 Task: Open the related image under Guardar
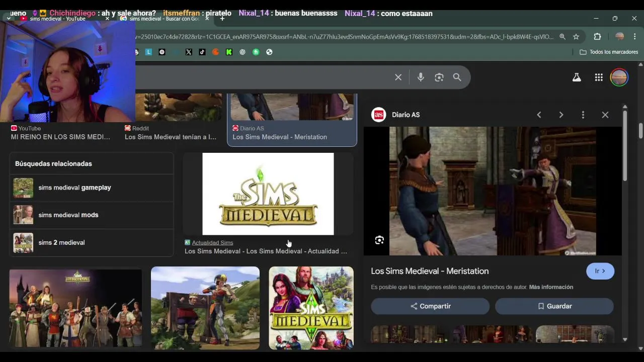click(575, 334)
